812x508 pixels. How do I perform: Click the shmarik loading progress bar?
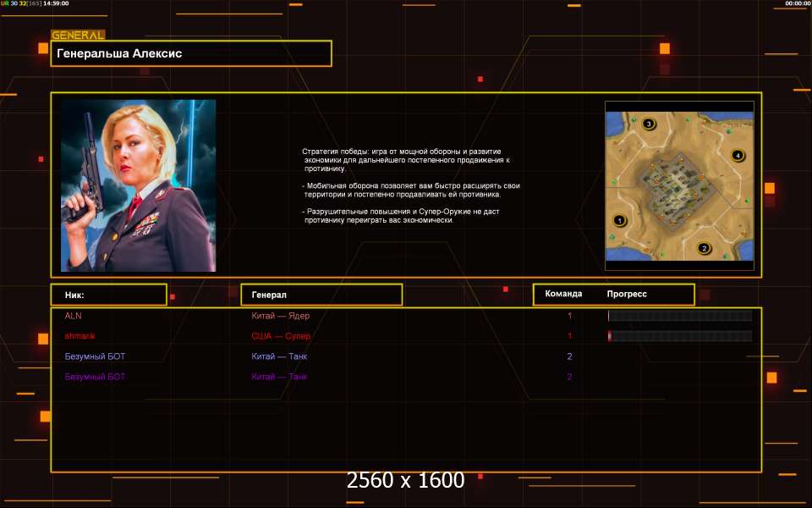click(x=680, y=336)
